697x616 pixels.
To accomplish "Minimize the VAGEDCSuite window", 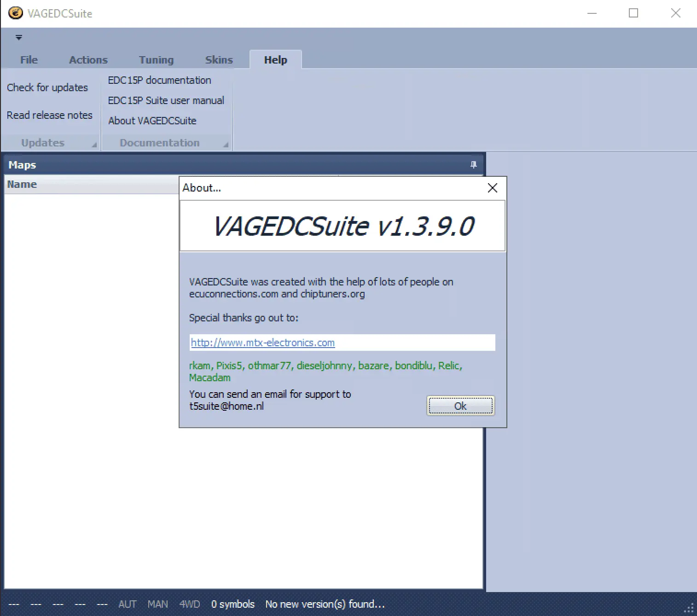I will click(592, 13).
